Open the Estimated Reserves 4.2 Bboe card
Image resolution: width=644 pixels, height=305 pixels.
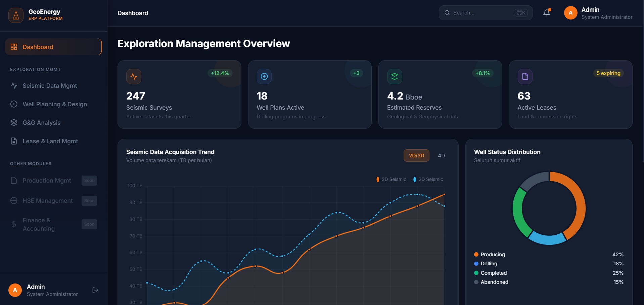[440, 94]
